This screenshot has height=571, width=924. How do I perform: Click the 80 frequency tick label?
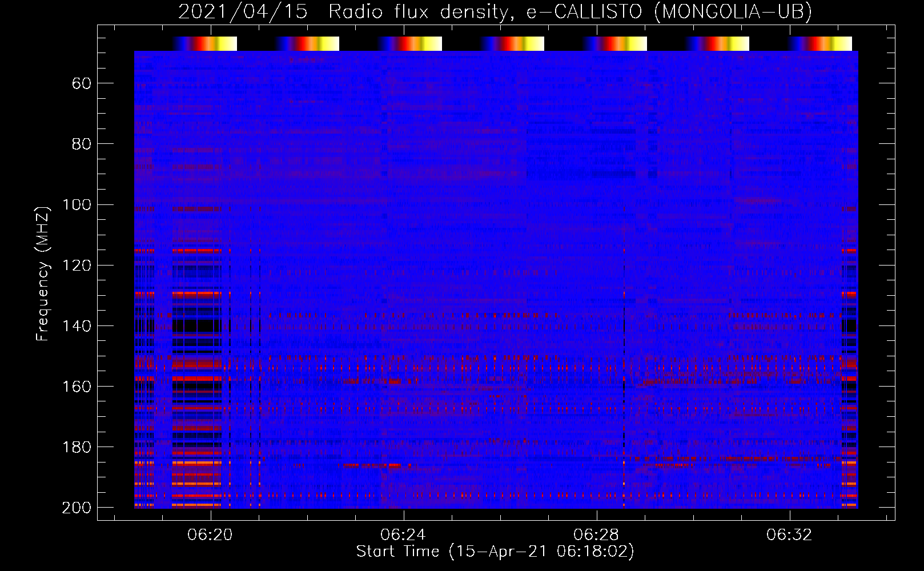(82, 144)
